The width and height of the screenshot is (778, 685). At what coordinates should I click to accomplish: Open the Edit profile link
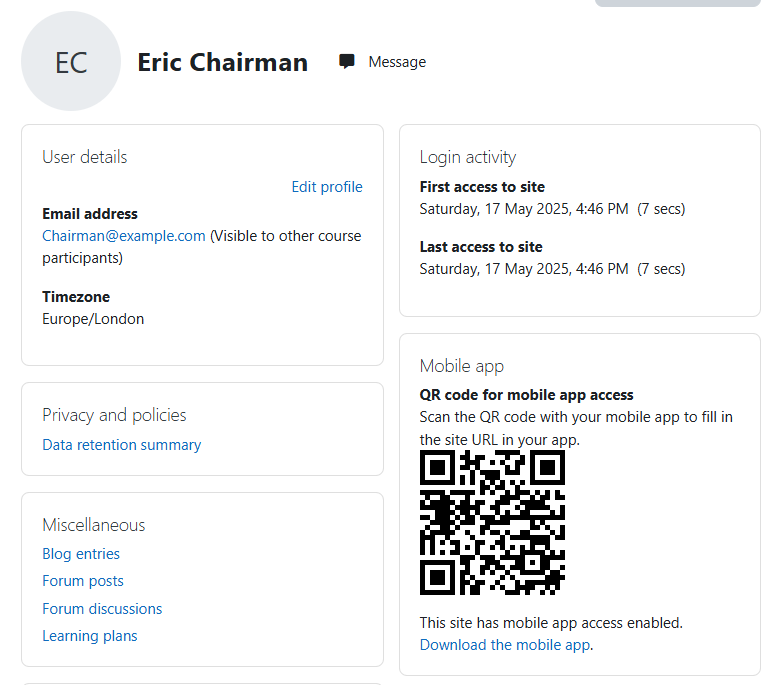point(326,187)
